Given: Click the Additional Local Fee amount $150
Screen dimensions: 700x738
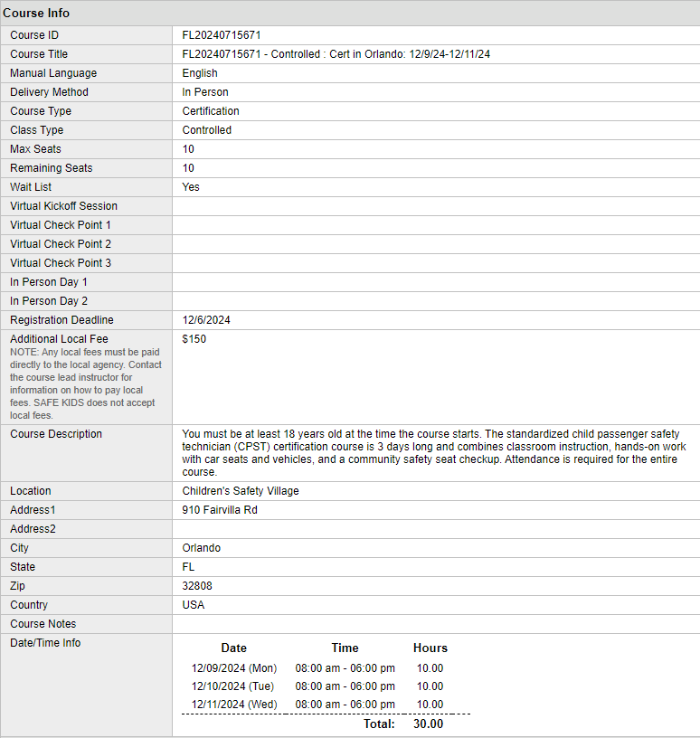Looking at the screenshot, I should pos(194,339).
